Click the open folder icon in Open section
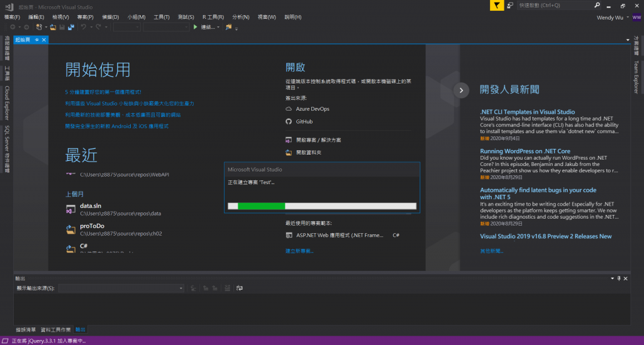The height and width of the screenshot is (345, 644). click(x=289, y=152)
